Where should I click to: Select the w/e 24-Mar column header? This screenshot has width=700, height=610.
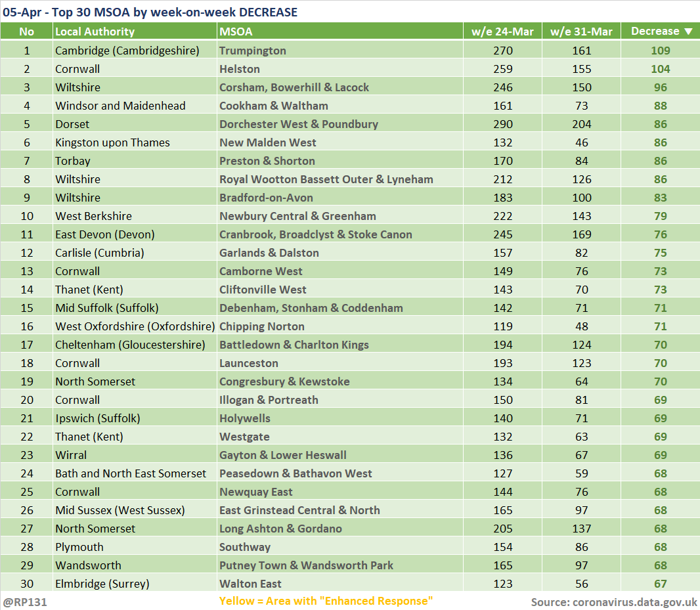point(502,32)
